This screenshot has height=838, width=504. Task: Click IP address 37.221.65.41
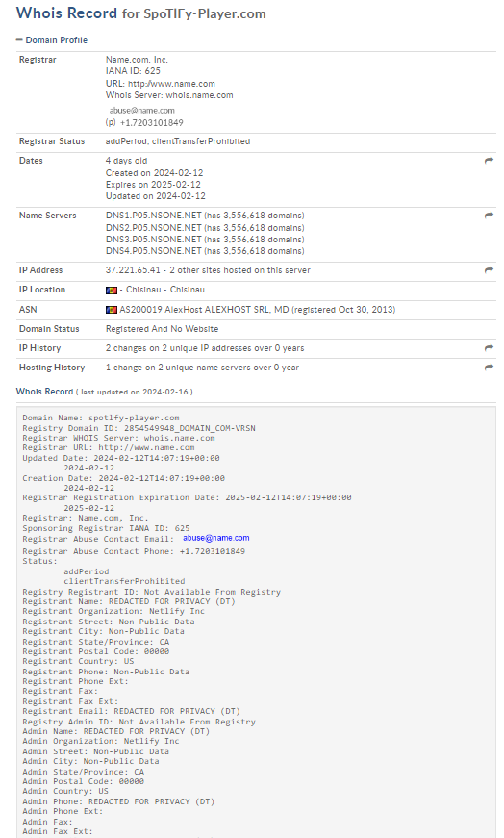(x=133, y=270)
